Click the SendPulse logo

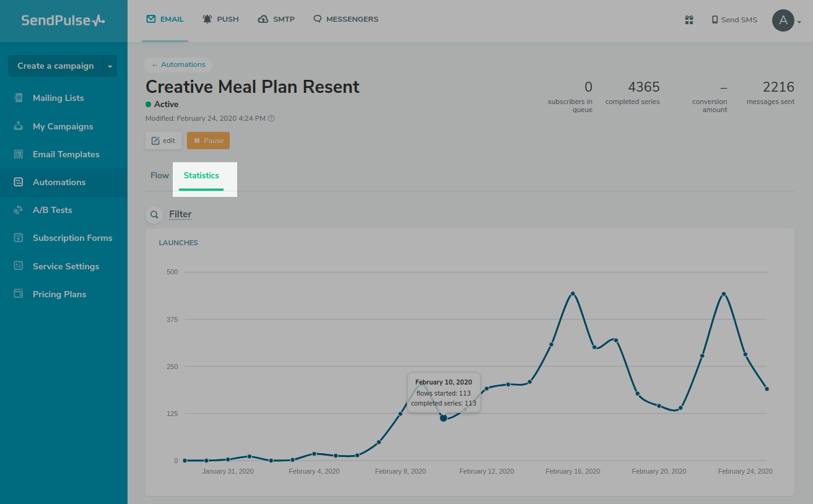(63, 20)
